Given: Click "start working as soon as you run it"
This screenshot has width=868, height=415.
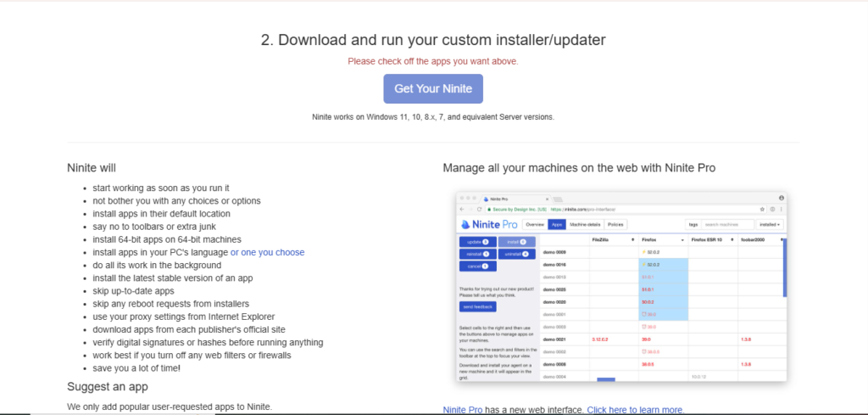Looking at the screenshot, I should pyautogui.click(x=160, y=188).
